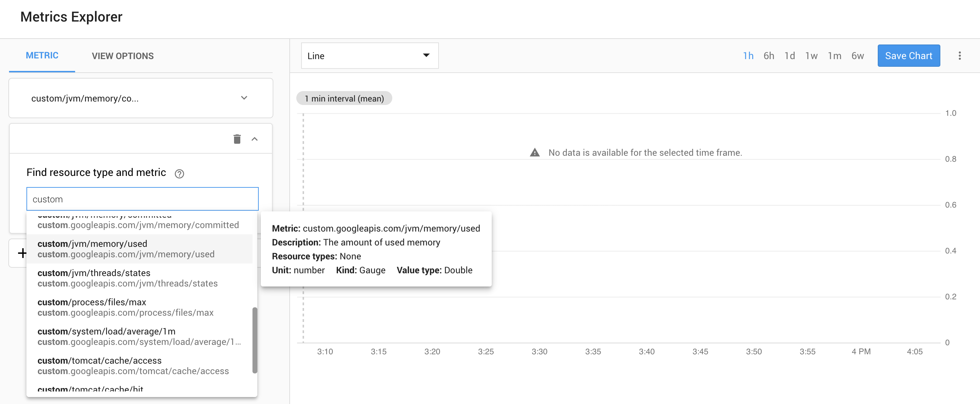Click the 1 min interval (mean) chip
The height and width of the screenshot is (404, 980).
[344, 98]
